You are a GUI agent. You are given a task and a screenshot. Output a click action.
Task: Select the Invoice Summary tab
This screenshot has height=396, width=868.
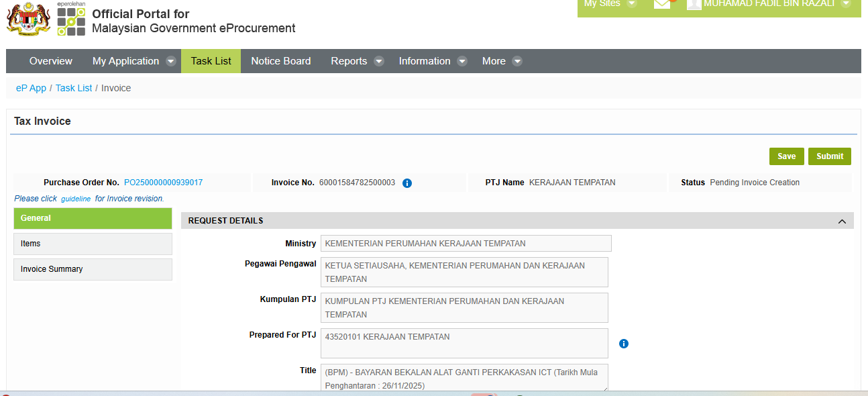coord(93,269)
